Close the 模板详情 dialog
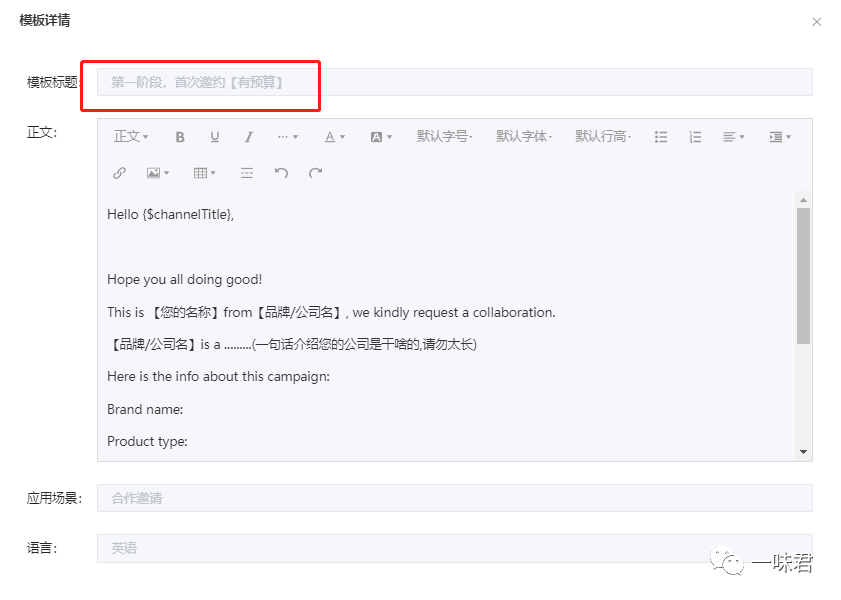 [x=816, y=22]
